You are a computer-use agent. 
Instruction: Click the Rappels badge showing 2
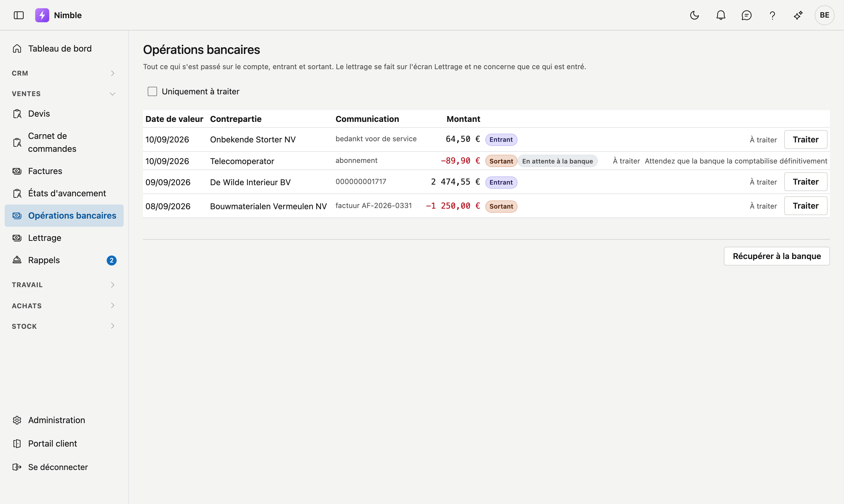111,260
